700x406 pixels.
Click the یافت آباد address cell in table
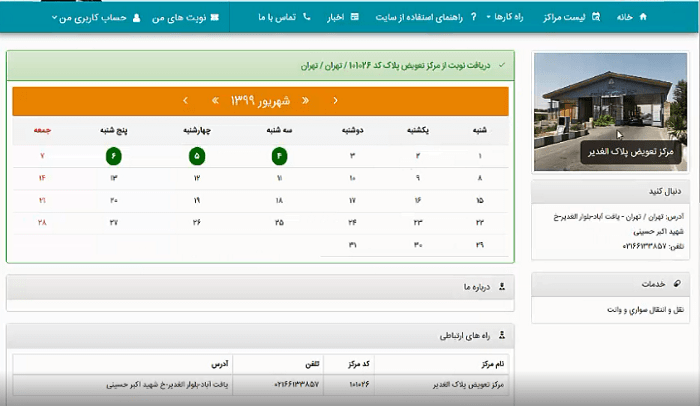coord(167,385)
